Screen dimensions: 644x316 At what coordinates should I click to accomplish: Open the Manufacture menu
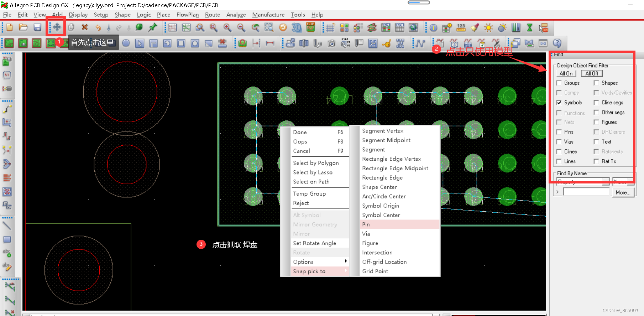[x=268, y=15]
